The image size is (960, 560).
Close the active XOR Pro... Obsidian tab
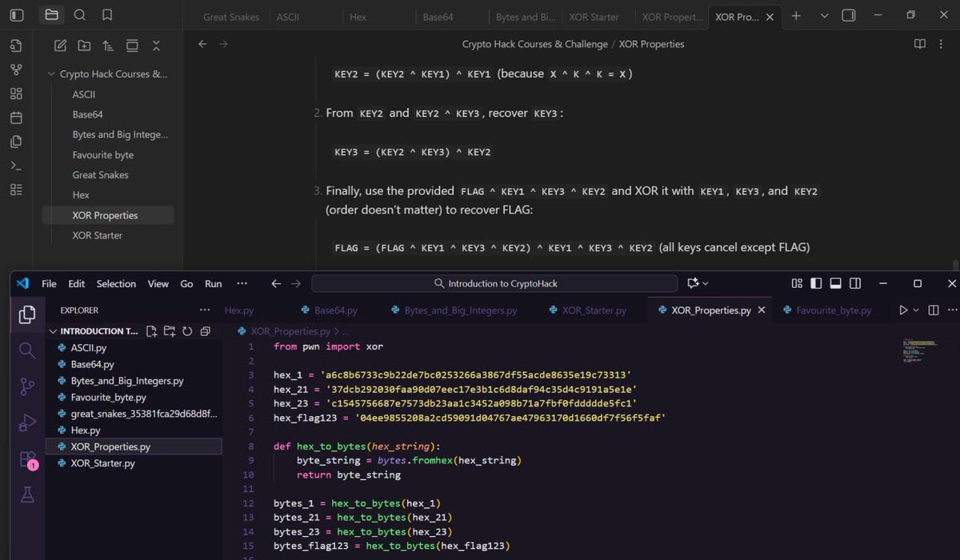click(x=770, y=17)
